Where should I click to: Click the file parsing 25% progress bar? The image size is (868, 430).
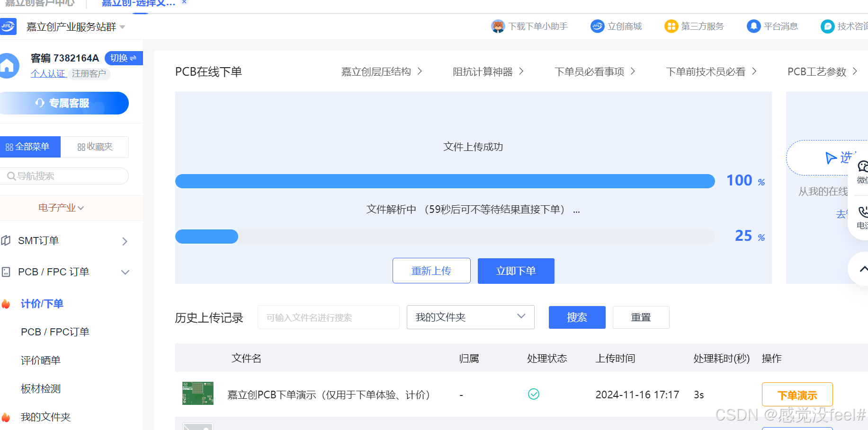(445, 237)
